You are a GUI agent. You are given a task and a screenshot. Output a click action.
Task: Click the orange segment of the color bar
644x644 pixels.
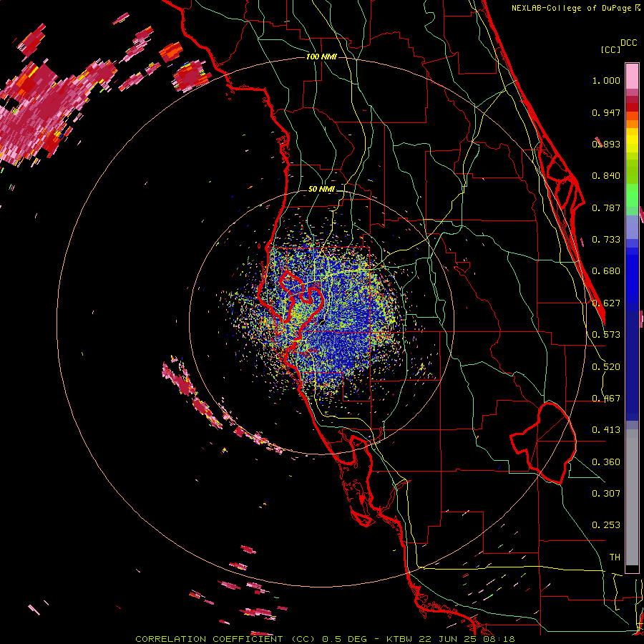tap(632, 120)
